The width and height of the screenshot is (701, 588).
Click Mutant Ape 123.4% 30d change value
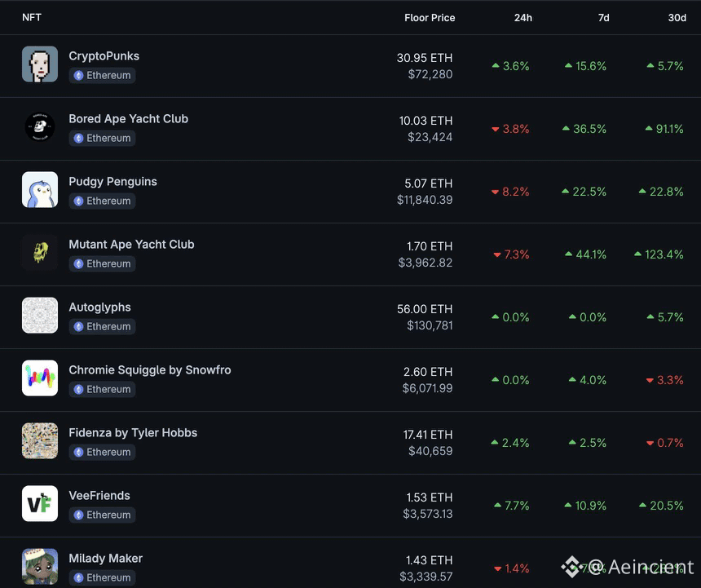[659, 254]
